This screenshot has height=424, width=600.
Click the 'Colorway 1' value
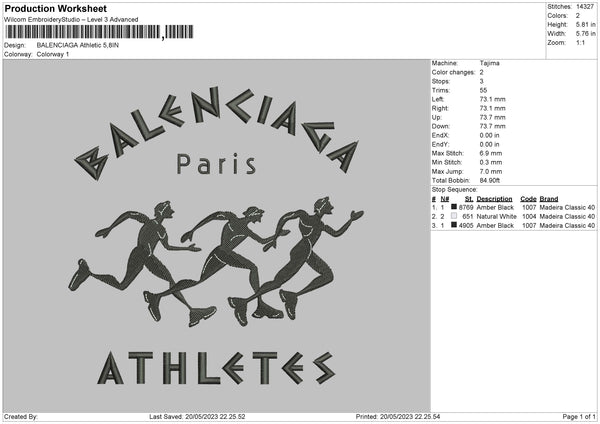(53, 54)
